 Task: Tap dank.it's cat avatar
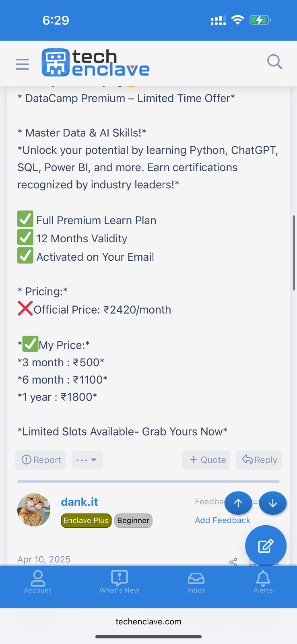tap(34, 510)
